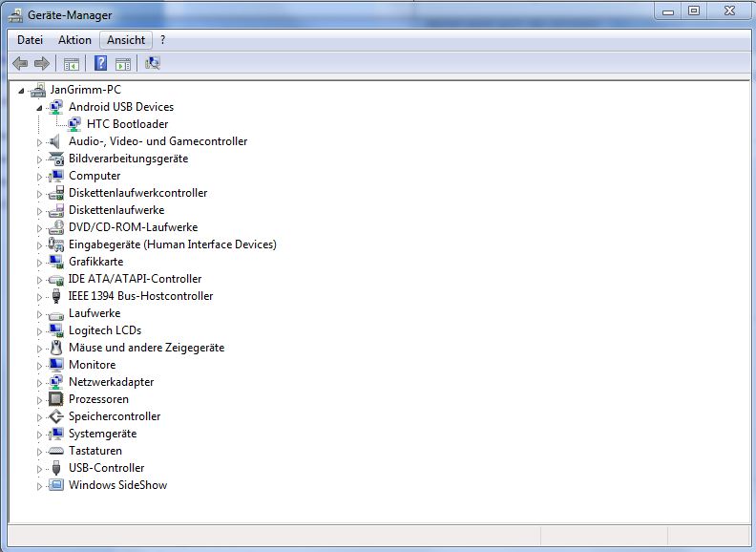The image size is (756, 552).
Task: Collapse the JanGrimm-PC root node
Action: tap(21, 91)
